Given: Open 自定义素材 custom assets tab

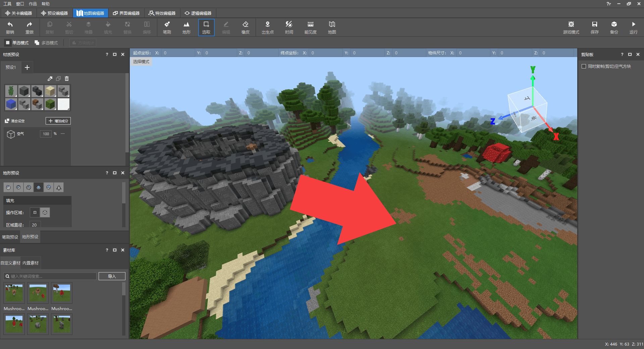Looking at the screenshot, I should (x=10, y=263).
